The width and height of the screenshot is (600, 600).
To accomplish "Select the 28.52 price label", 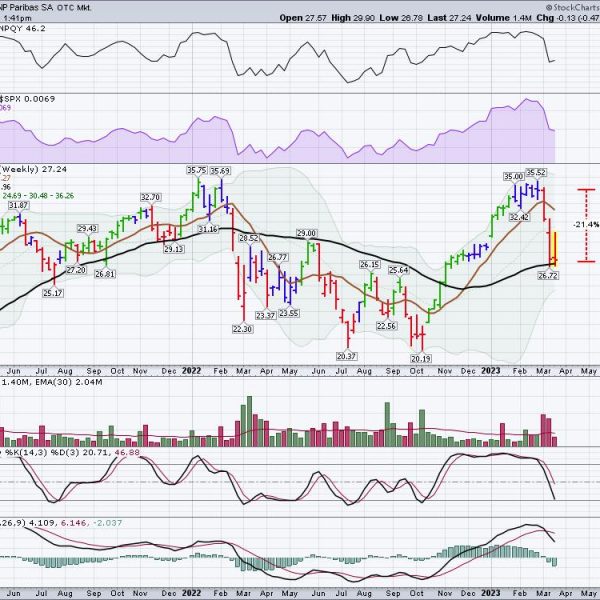I will (249, 238).
